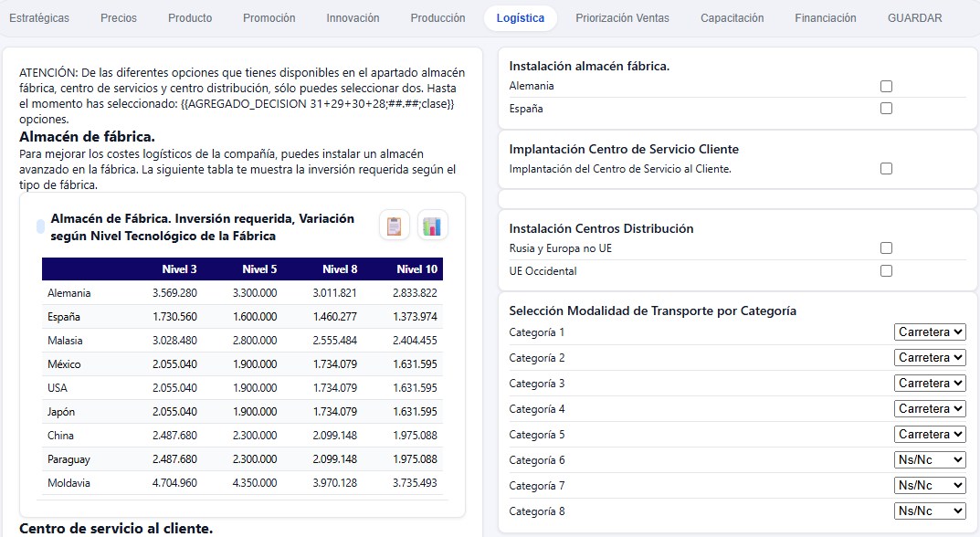Click GUARDAR to save decisions
This screenshot has width=980, height=537.
pos(915,18)
